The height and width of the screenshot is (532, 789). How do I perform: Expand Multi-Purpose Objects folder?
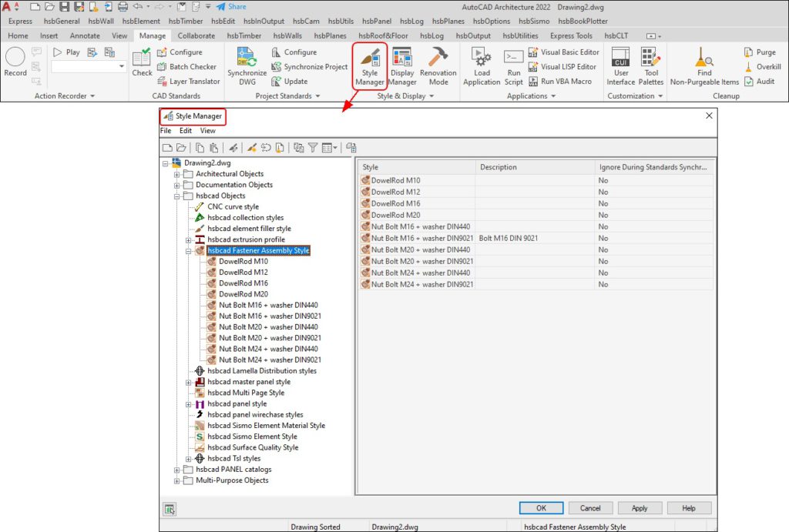[177, 481]
